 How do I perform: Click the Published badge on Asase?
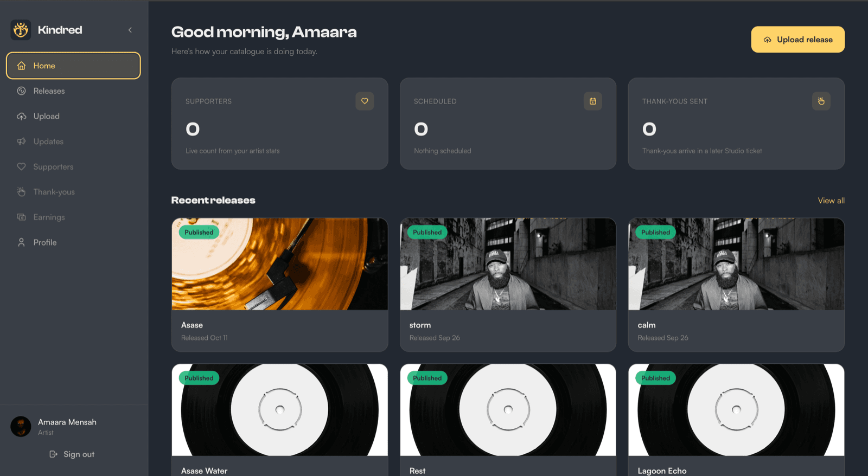(199, 233)
